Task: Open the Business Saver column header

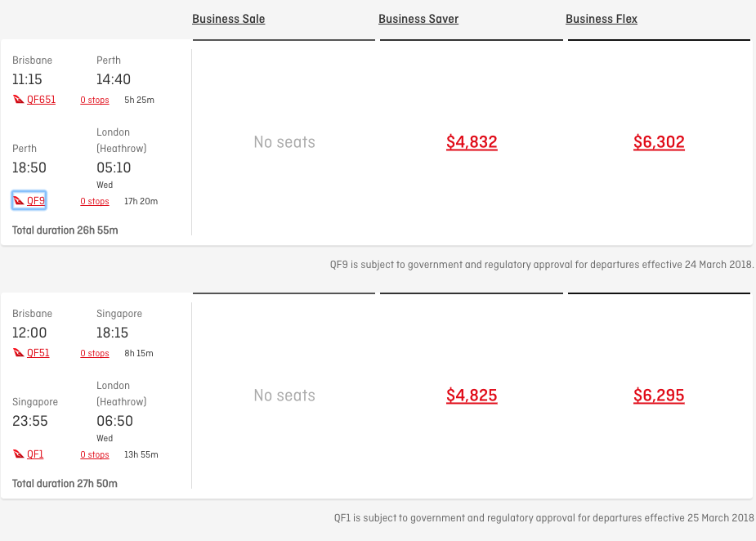Action: point(418,19)
